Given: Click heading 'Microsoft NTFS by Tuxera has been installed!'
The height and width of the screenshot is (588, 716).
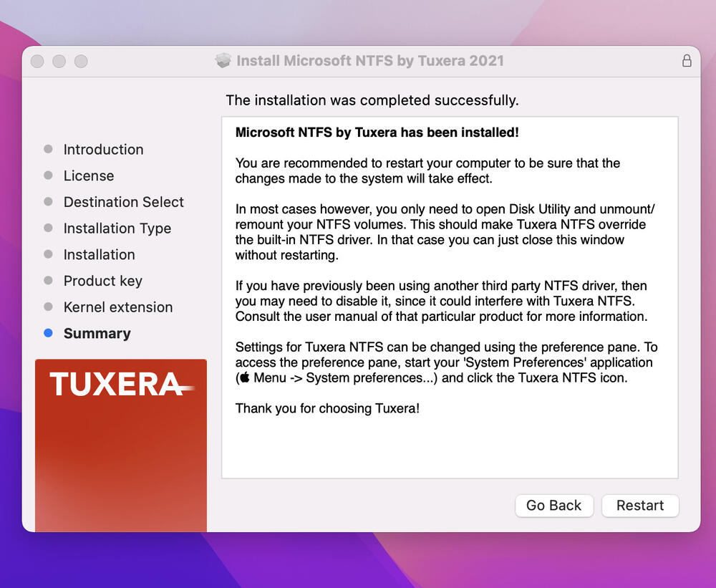Looking at the screenshot, I should pyautogui.click(x=377, y=132).
